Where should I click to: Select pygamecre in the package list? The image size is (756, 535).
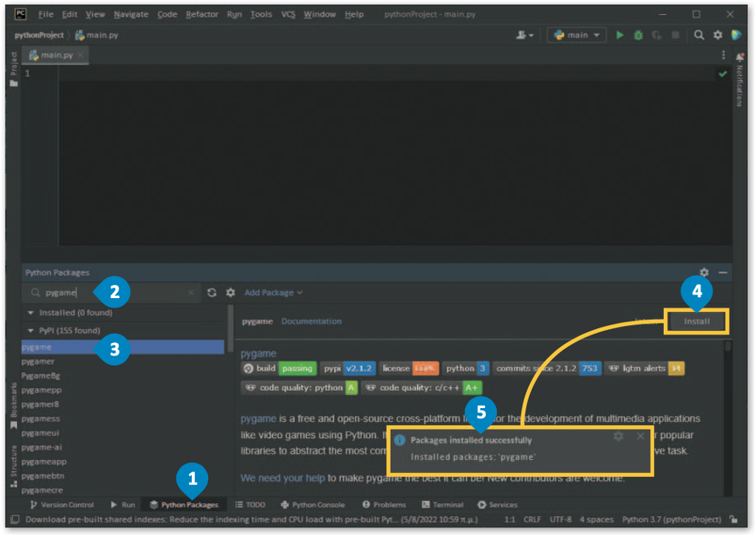click(122, 490)
